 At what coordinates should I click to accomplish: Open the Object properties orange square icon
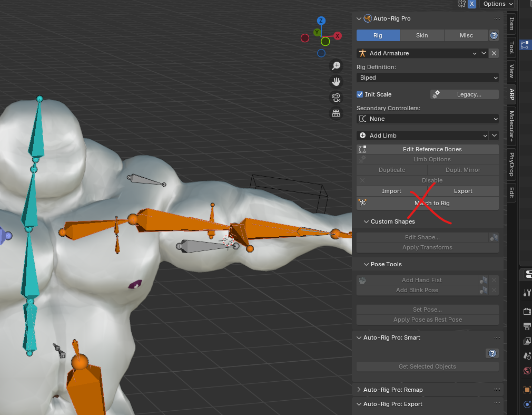[x=527, y=390]
